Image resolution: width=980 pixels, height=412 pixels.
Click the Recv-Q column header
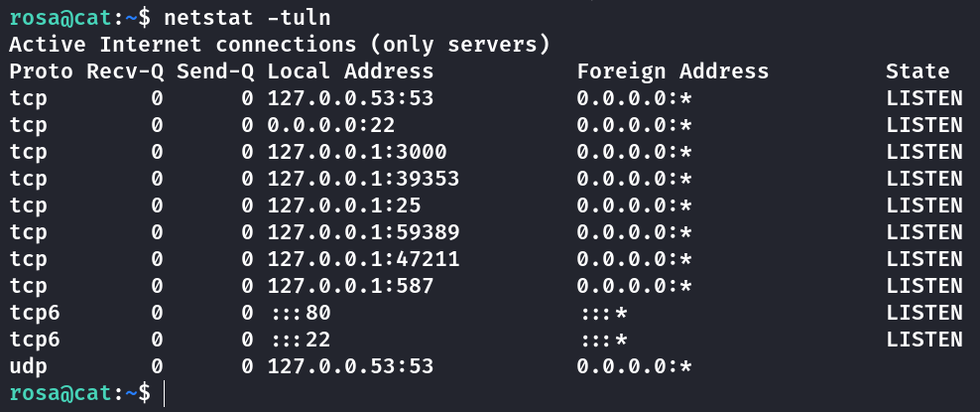(126, 71)
